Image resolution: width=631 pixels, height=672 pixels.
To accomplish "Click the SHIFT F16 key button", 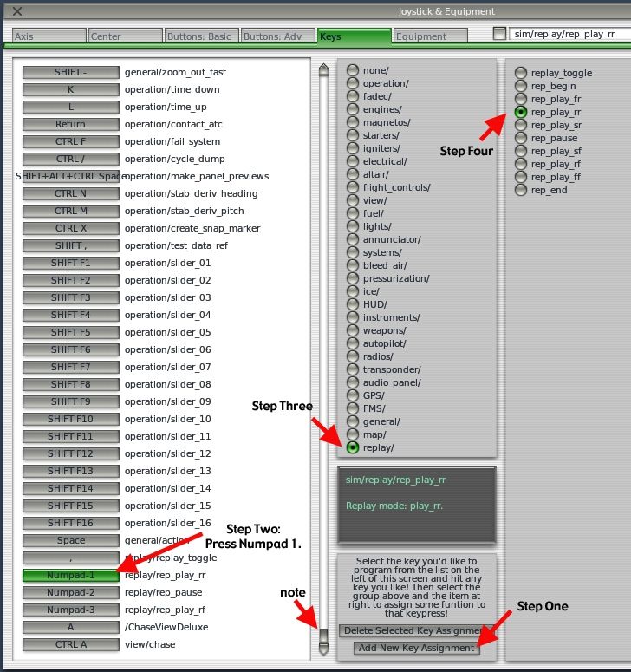I will pos(71,523).
